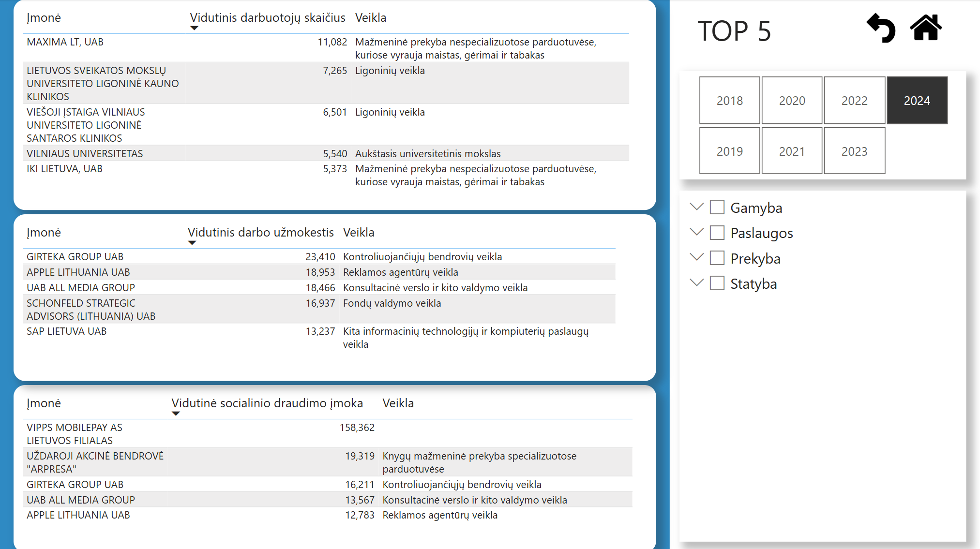Click the Aukštasis universitetinis mokslas cell
The width and height of the screenshot is (980, 549).
pos(428,154)
